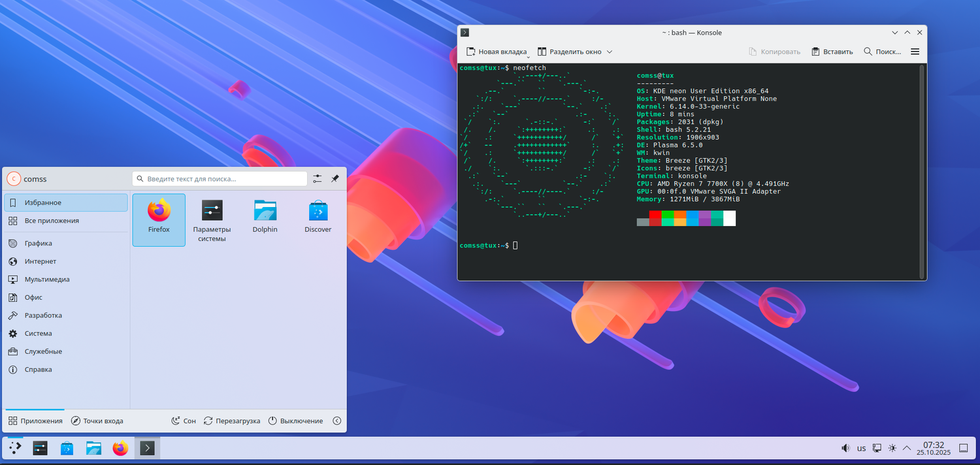The image size is (980, 465).
Task: Open brightness and color tray icon
Action: (x=892, y=448)
